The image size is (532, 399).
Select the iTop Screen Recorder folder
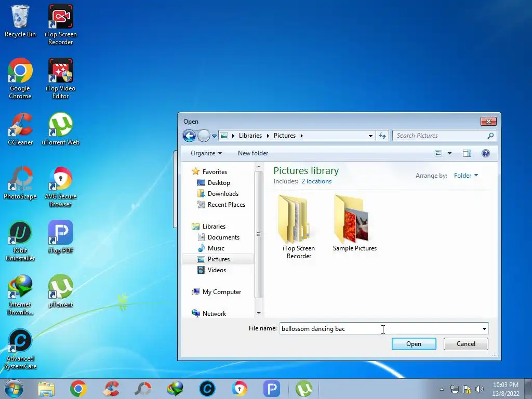299,227
